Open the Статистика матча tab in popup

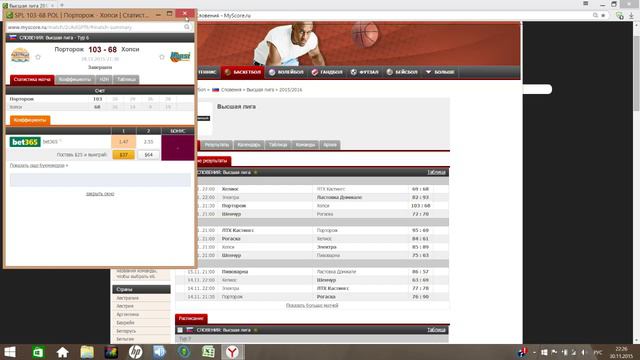pos(32,79)
